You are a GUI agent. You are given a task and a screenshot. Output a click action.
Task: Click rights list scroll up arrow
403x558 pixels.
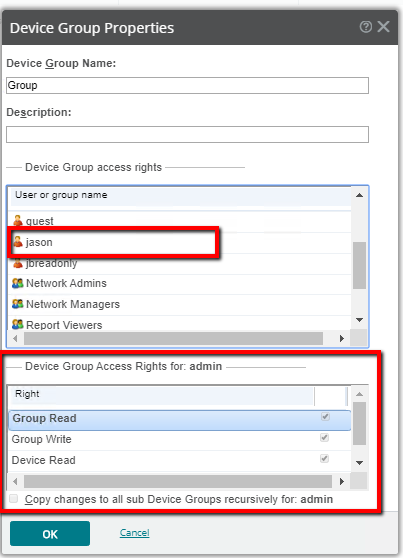coord(360,394)
